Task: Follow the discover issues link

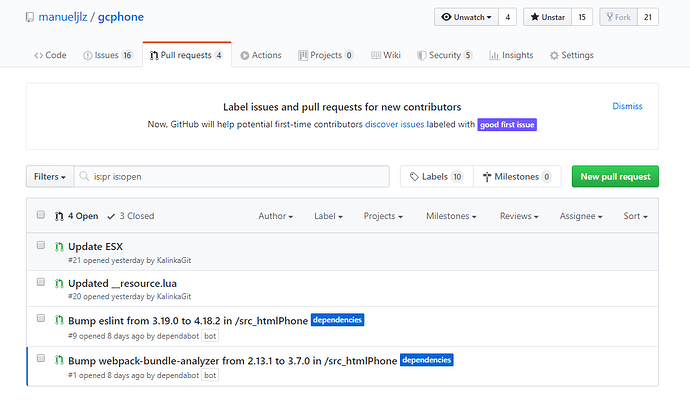Action: click(x=394, y=125)
